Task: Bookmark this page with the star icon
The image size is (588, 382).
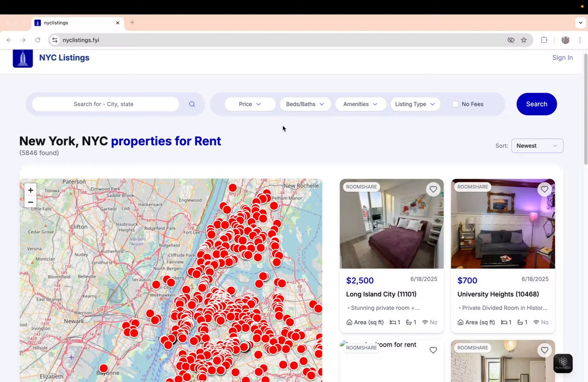Action: (524, 40)
